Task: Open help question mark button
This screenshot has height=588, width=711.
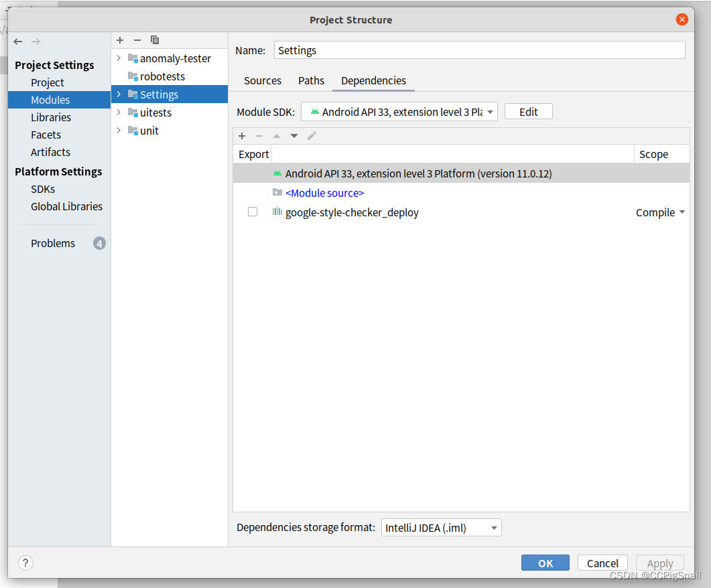Action: pos(26,563)
